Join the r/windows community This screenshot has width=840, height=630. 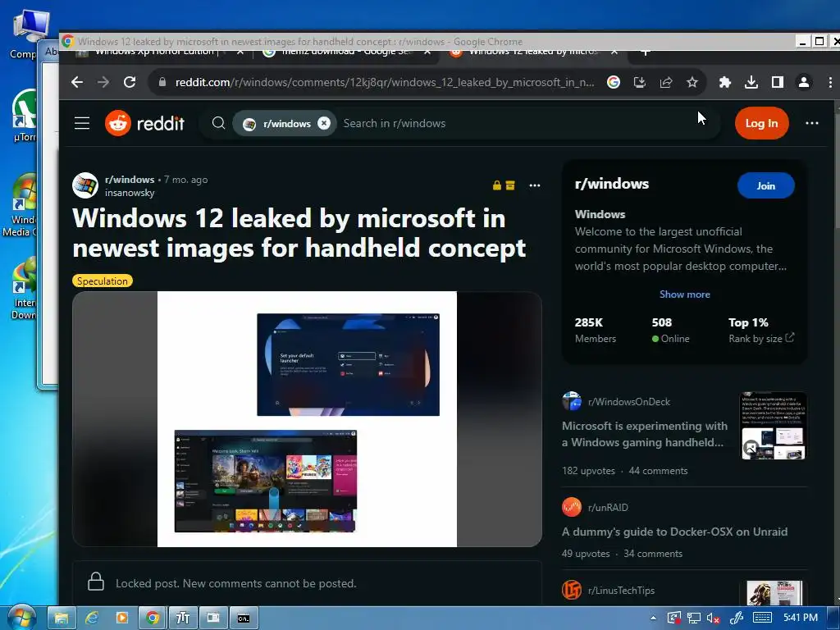765,186
